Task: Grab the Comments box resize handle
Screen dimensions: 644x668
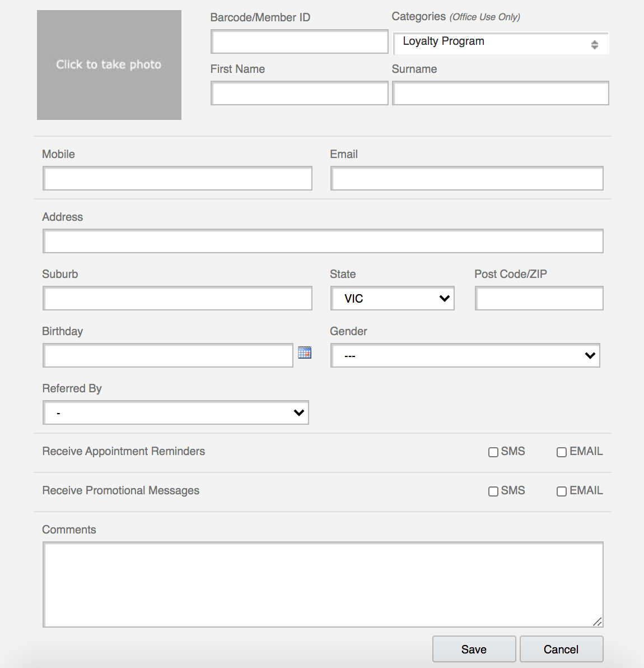Action: click(x=597, y=621)
